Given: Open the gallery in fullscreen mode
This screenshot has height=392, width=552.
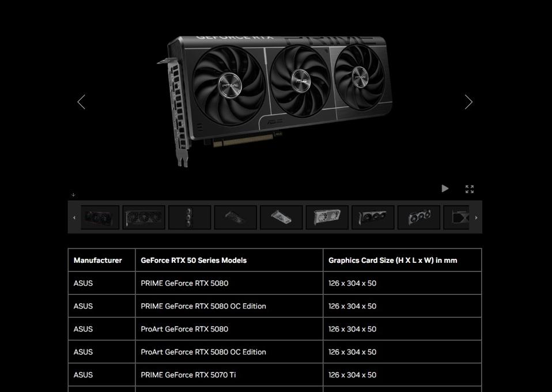Looking at the screenshot, I should tap(470, 189).
